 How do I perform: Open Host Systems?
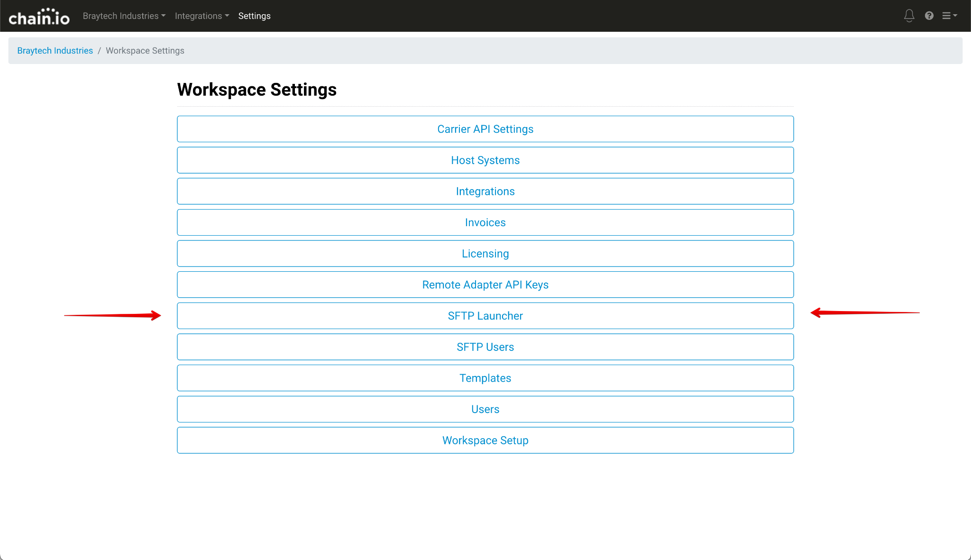point(485,160)
